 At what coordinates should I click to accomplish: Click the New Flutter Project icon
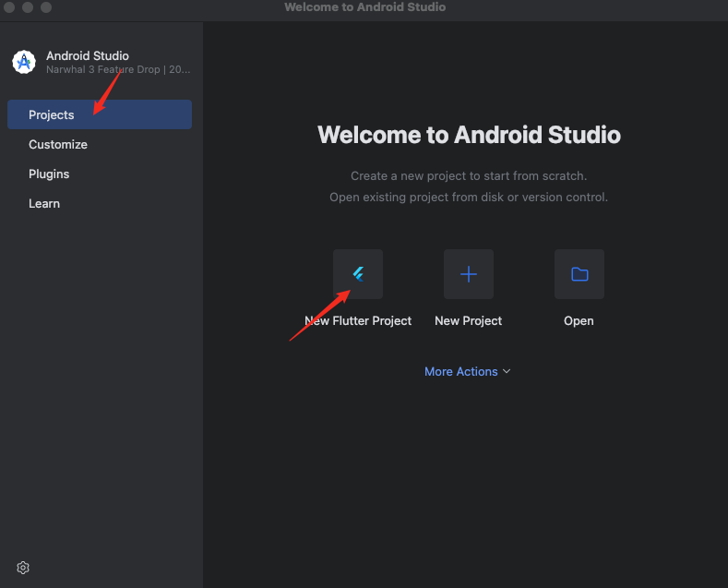coord(357,274)
